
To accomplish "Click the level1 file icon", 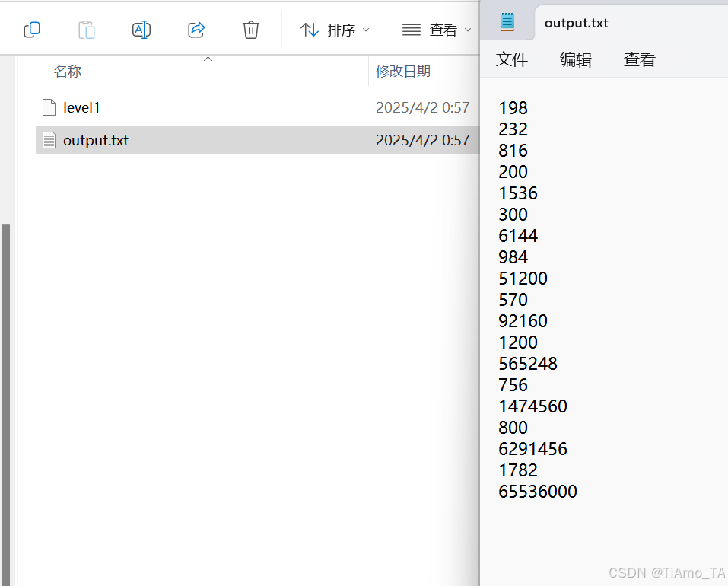I will (x=48, y=107).
